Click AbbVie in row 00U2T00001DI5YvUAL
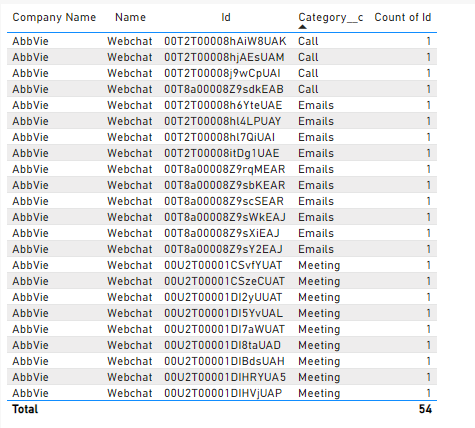The width and height of the screenshot is (475, 428). pos(30,313)
